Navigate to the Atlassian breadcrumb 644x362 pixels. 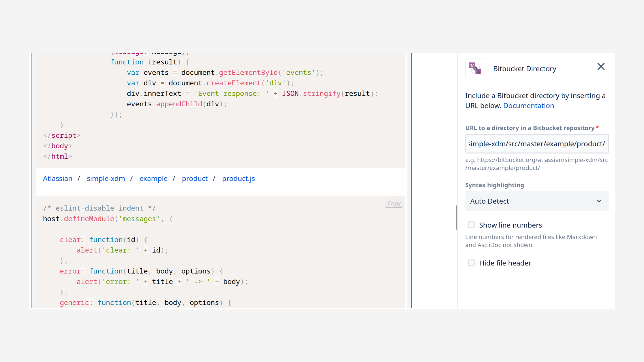click(57, 178)
